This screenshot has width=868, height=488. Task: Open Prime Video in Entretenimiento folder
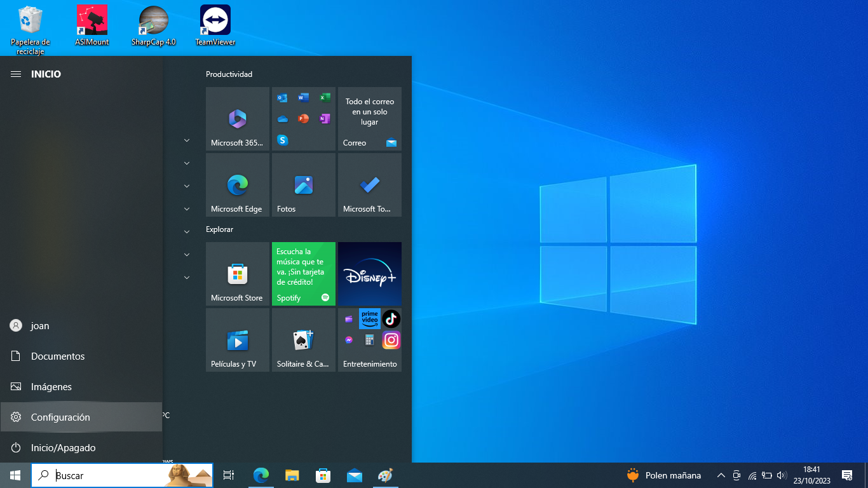[370, 318]
